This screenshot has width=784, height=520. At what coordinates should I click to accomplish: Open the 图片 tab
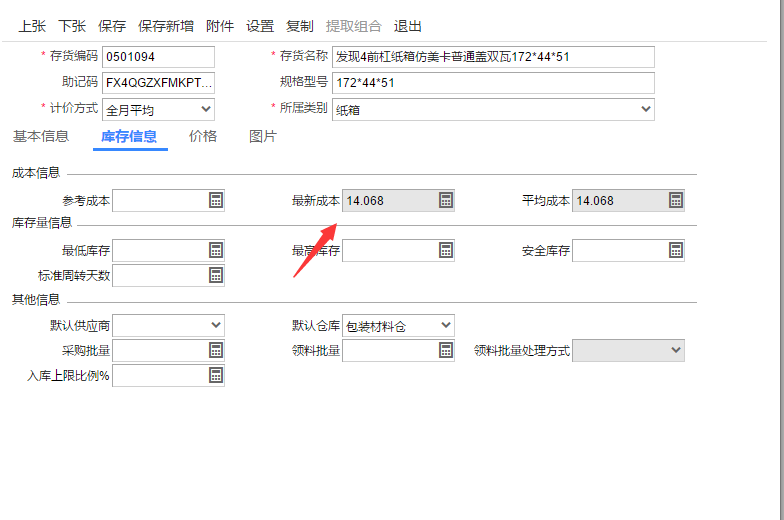click(262, 136)
